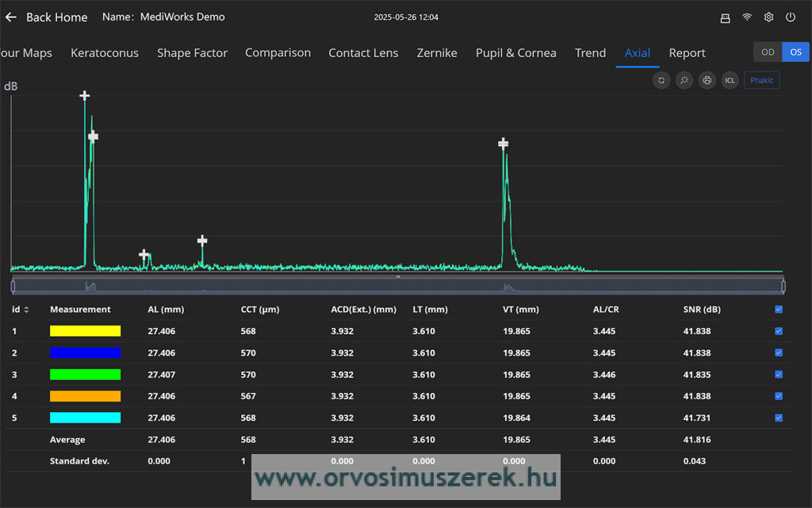This screenshot has width=812, height=508.
Task: Uncheck measurement 1 checkbox
Action: click(x=778, y=331)
